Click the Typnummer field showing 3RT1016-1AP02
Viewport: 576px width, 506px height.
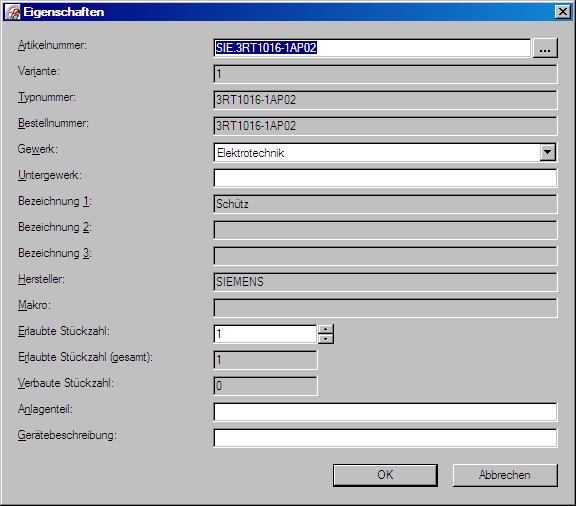click(385, 100)
